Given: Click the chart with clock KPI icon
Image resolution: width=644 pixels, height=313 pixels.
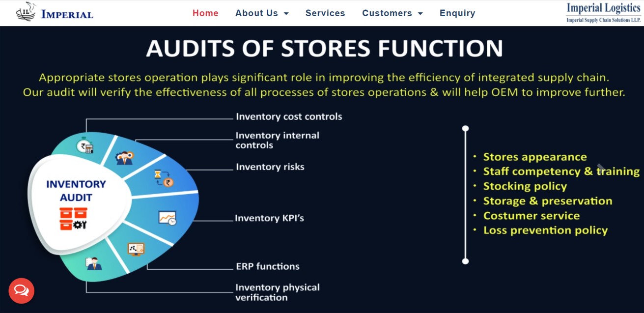Looking at the screenshot, I should pyautogui.click(x=167, y=218).
